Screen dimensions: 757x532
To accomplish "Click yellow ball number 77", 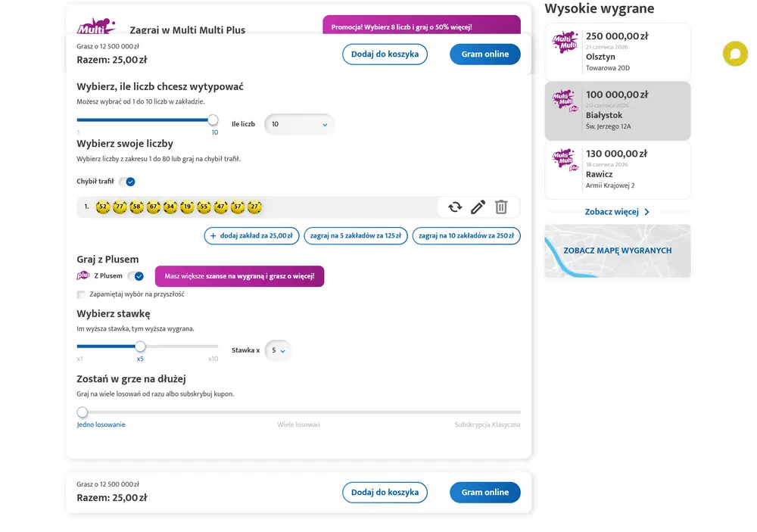I will coord(120,207).
